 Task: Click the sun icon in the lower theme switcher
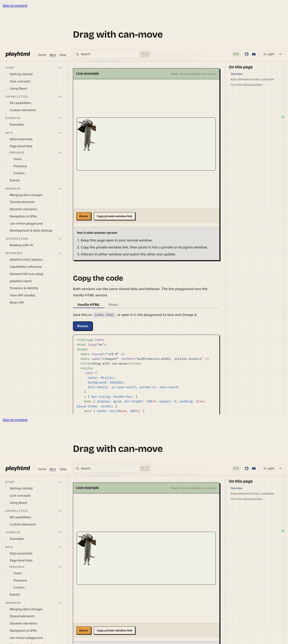pyautogui.click(x=265, y=468)
